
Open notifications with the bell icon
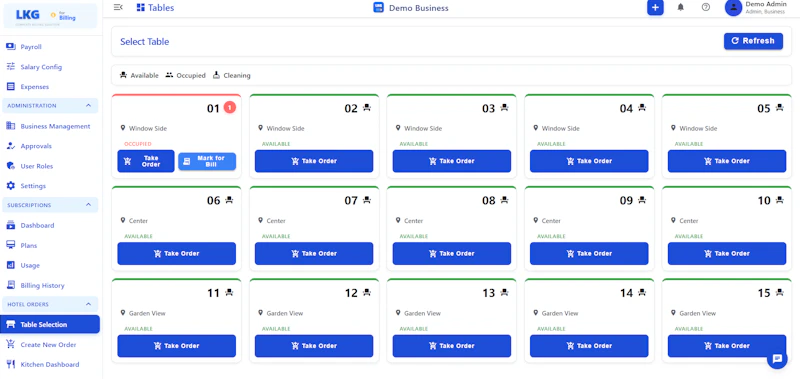pos(681,7)
